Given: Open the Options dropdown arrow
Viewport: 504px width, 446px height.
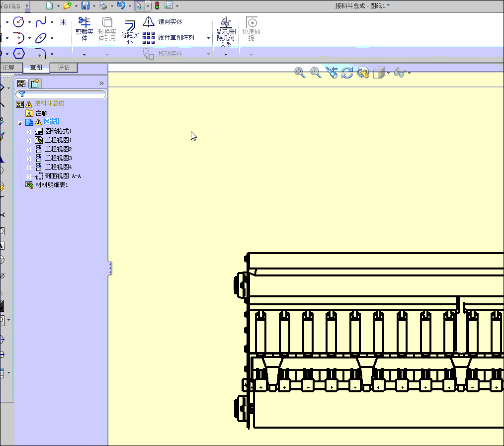Looking at the screenshot, I should coord(177,6).
